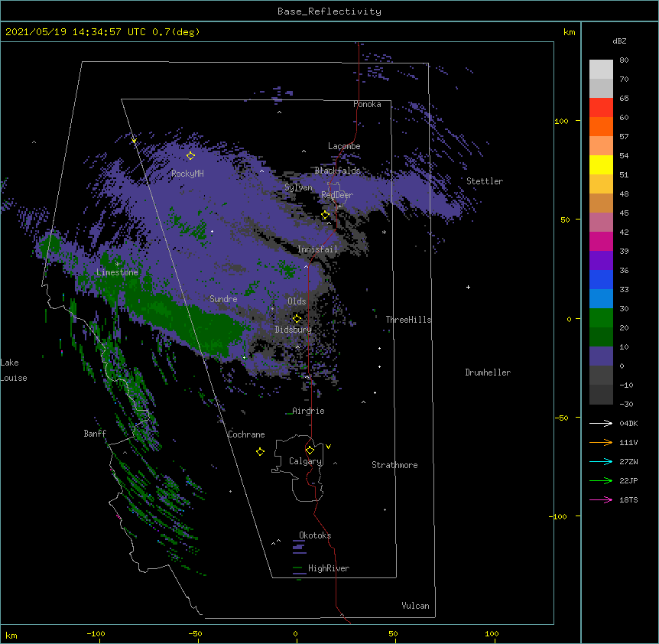The height and width of the screenshot is (644, 659).
Task: Click the Strathmore town label
Action: (394, 465)
